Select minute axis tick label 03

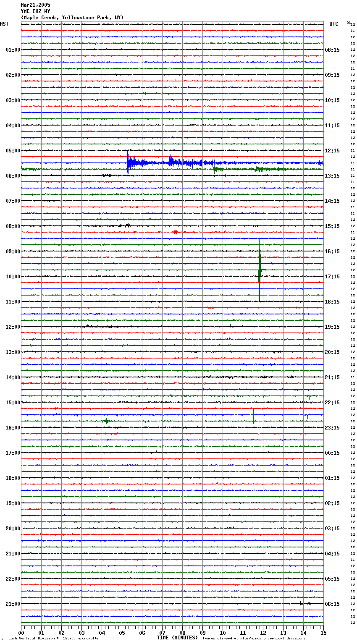tap(81, 633)
